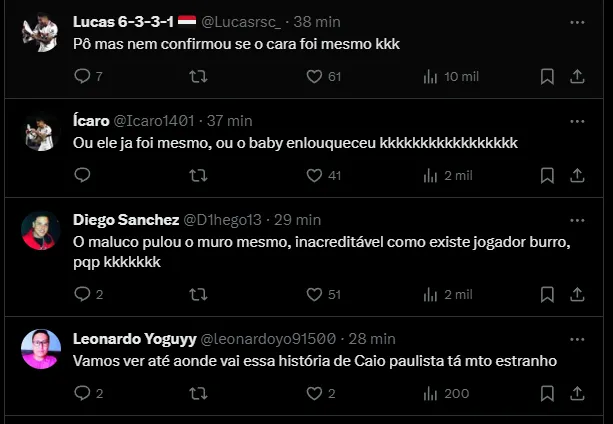
Task: Share Ícaro's tweet
Action: (x=577, y=175)
